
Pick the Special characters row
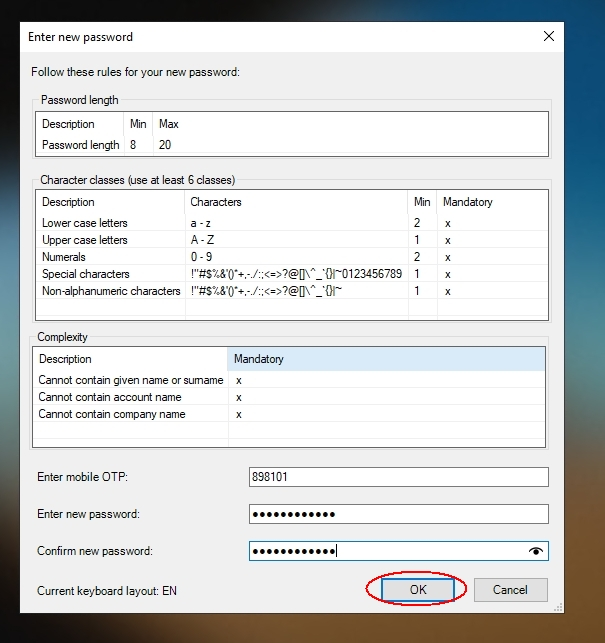[x=86, y=274]
